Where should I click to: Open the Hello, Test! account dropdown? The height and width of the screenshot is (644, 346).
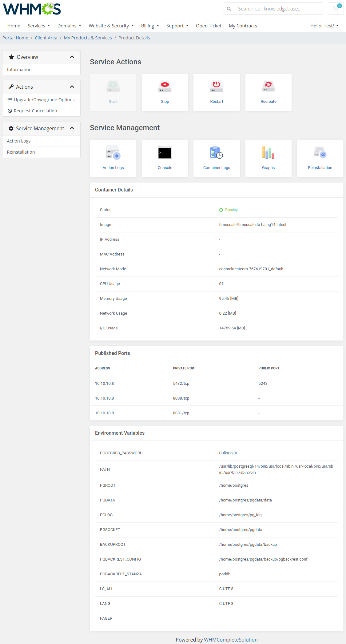(324, 26)
